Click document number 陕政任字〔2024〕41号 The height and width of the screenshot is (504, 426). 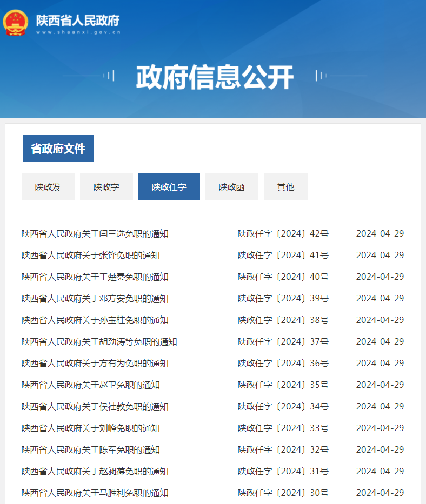(283, 255)
